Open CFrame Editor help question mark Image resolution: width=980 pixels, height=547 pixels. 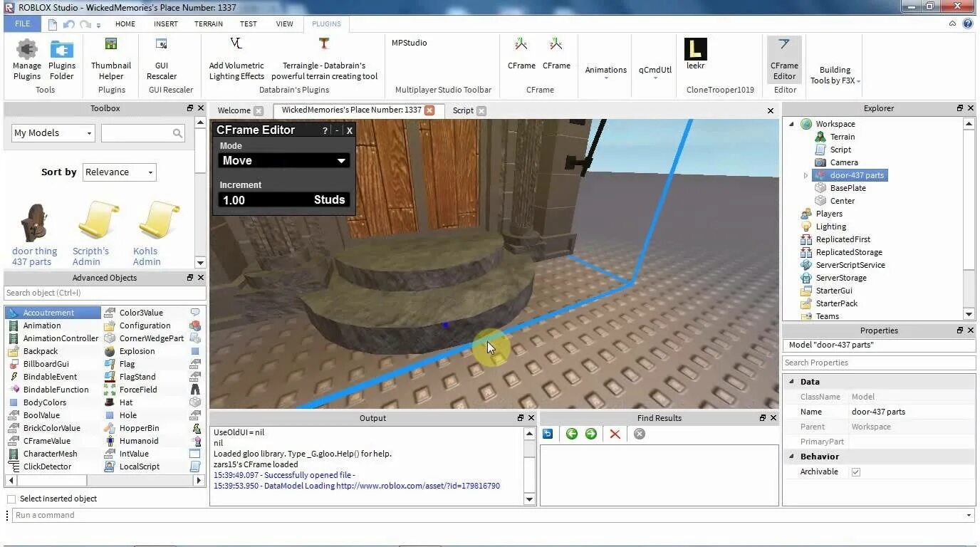pos(325,130)
